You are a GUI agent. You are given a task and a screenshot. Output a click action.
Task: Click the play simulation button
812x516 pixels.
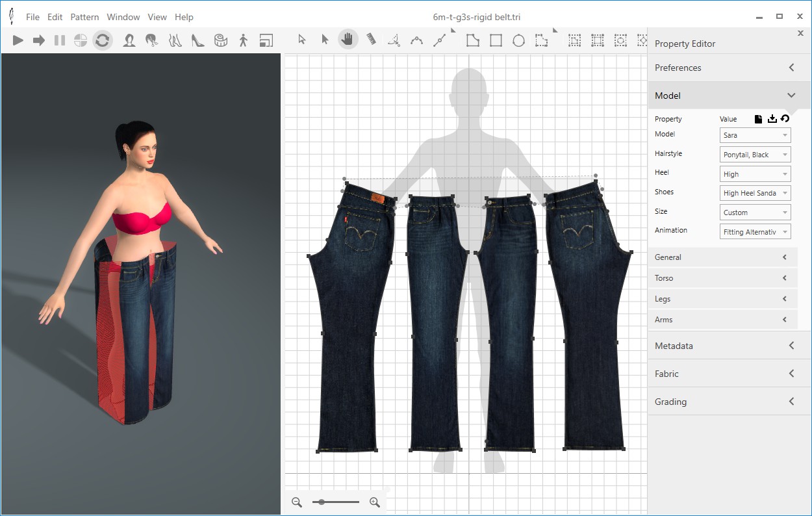pyautogui.click(x=18, y=40)
